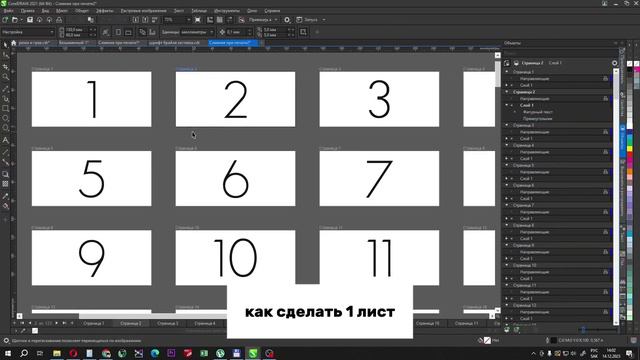The height and width of the screenshot is (360, 640).
Task: Toggle lock on Страница 4 guides layer
Action: tap(605, 152)
